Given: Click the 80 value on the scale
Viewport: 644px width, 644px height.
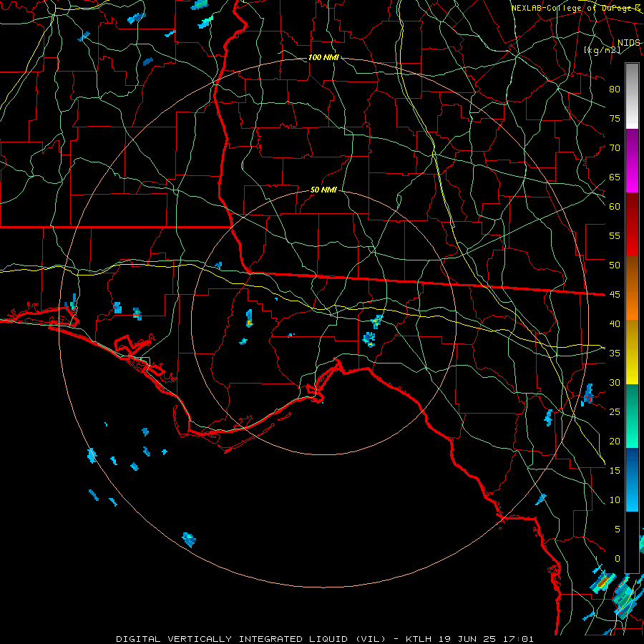Looking at the screenshot, I should click(615, 89).
